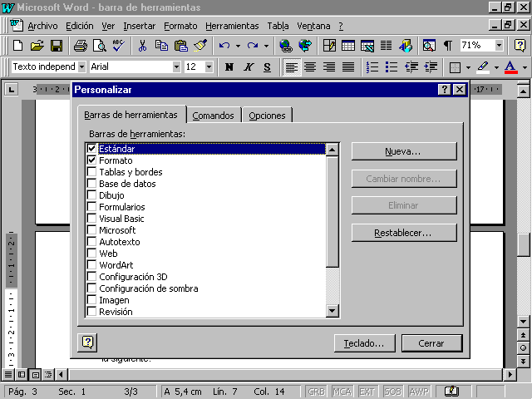The image size is (532, 399).
Task: Center the text alignment
Action: point(310,66)
